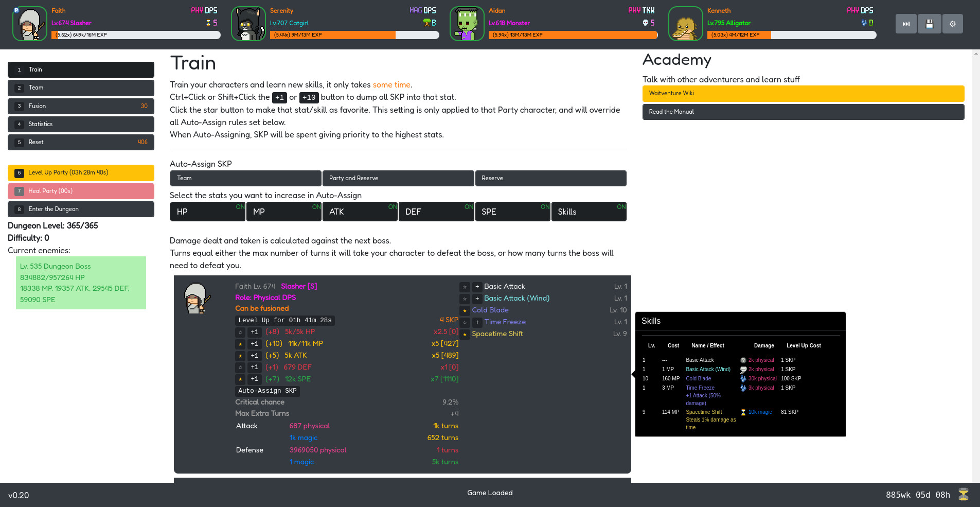Favorite HP by clicking its star button

tap(240, 332)
